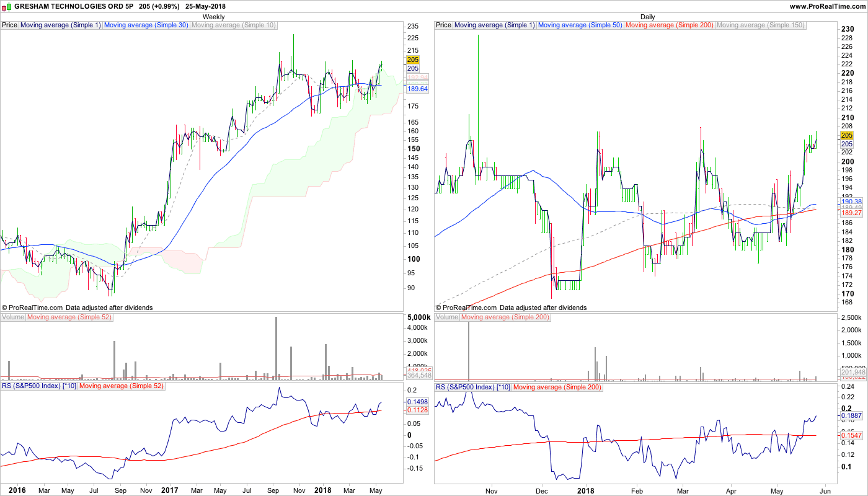Click the 2017 label on the Weekly time axis
Image resolution: width=868 pixels, height=496 pixels.
point(170,490)
